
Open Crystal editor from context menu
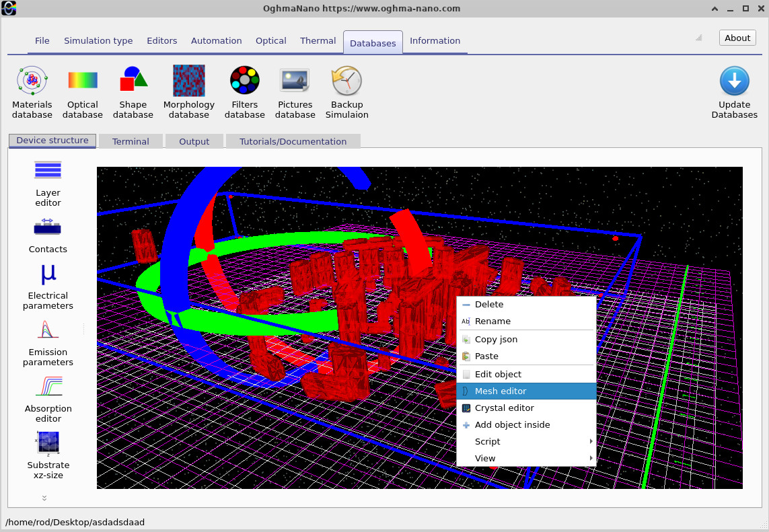click(526, 408)
